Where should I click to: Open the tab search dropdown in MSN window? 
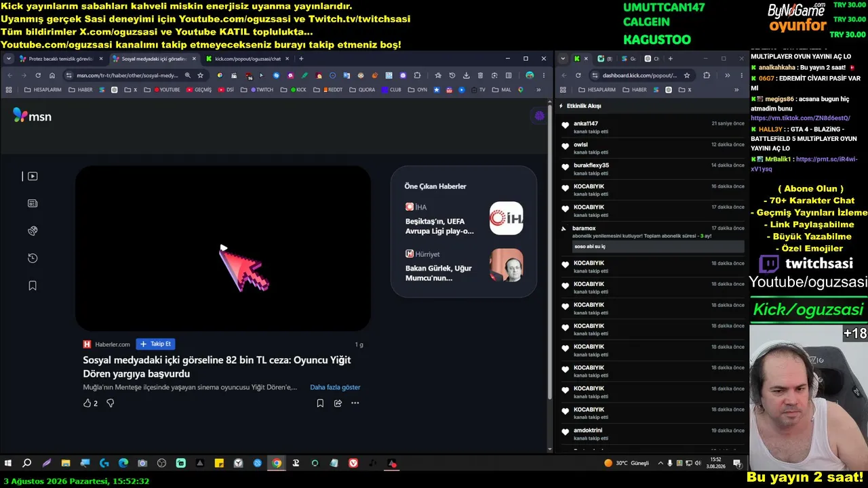click(9, 59)
